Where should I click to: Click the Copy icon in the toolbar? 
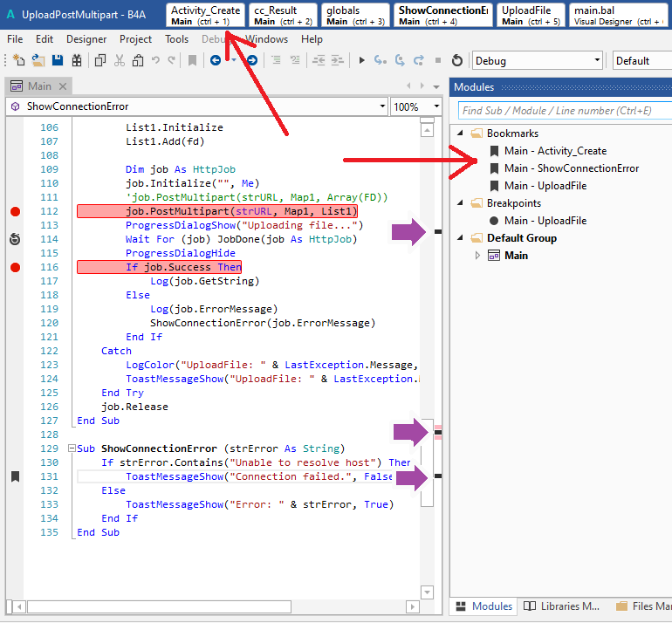point(100,60)
